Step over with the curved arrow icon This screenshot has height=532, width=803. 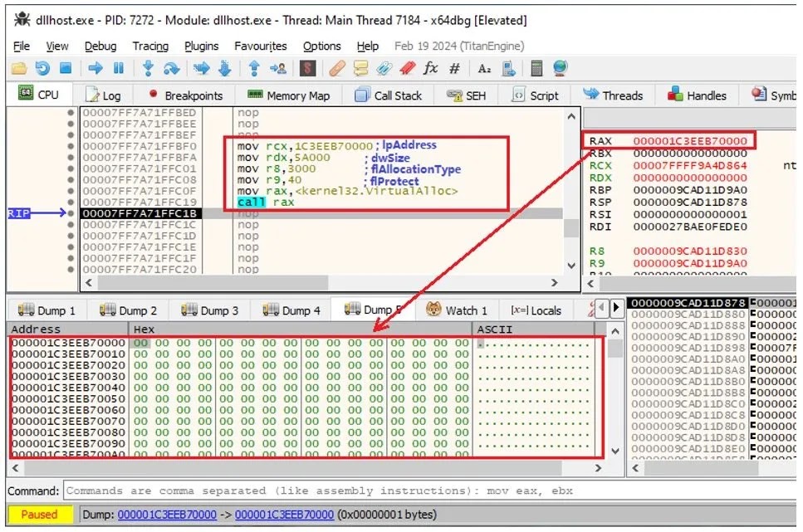(172, 68)
